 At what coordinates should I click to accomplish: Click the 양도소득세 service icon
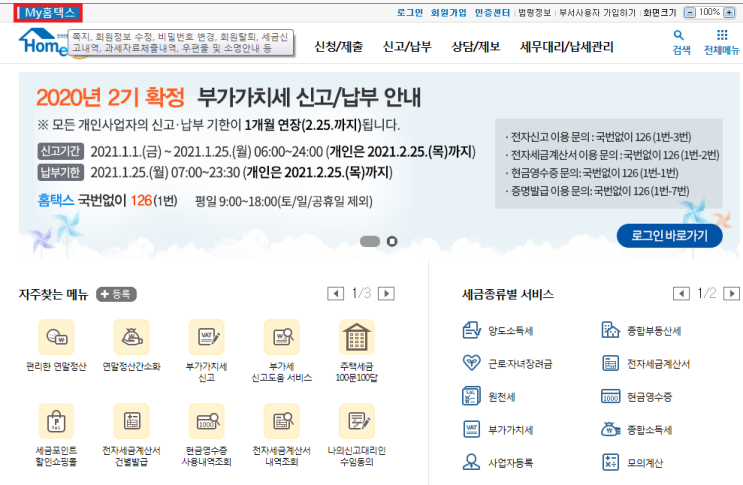pos(471,330)
